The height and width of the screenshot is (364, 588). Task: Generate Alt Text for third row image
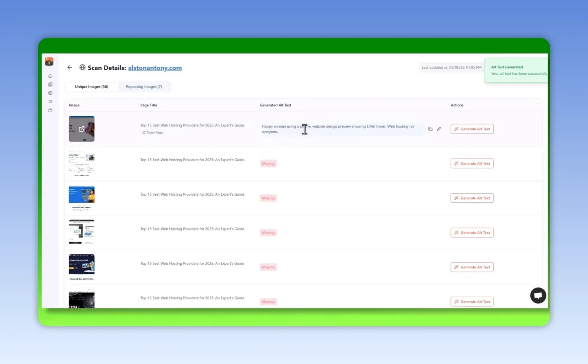point(472,198)
